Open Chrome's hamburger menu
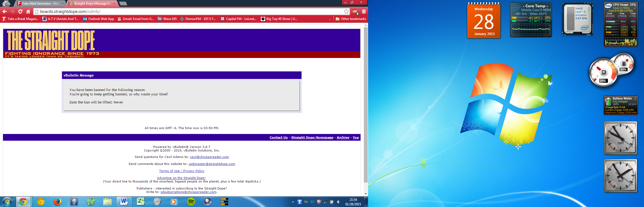The image size is (644, 207). coord(364,12)
